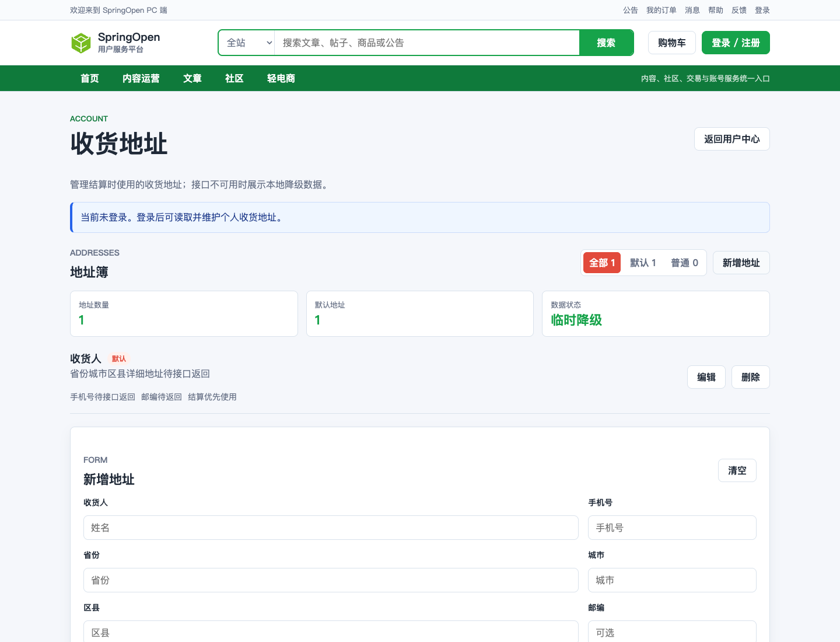
Task: Click the 临时降级 status text
Action: tap(576, 320)
